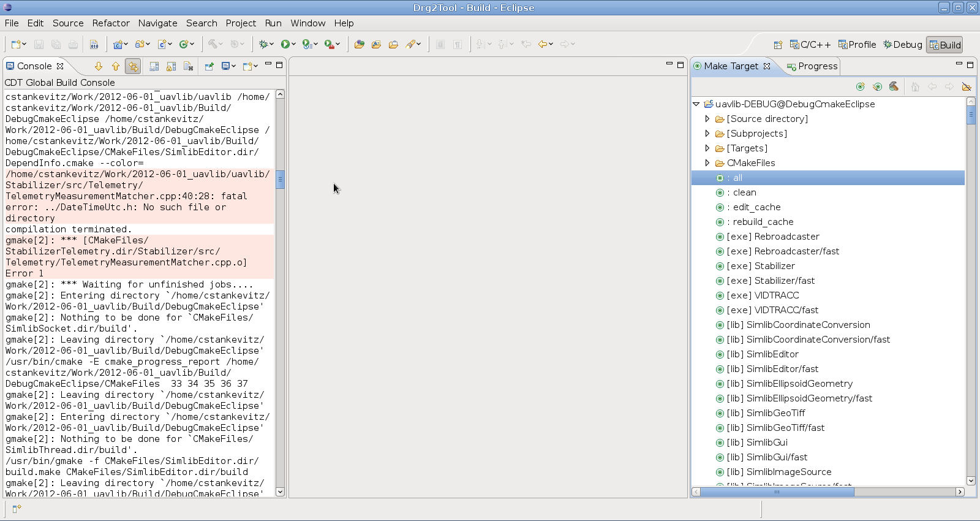This screenshot has width=980, height=521.
Task: Click the Profile launch toolbar icon
Action: point(307,44)
